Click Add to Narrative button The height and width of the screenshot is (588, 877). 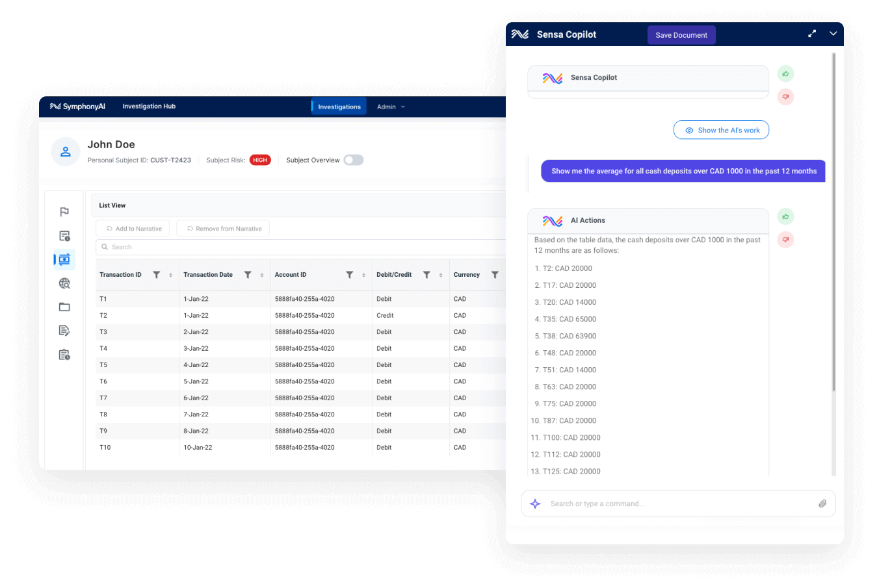click(133, 229)
